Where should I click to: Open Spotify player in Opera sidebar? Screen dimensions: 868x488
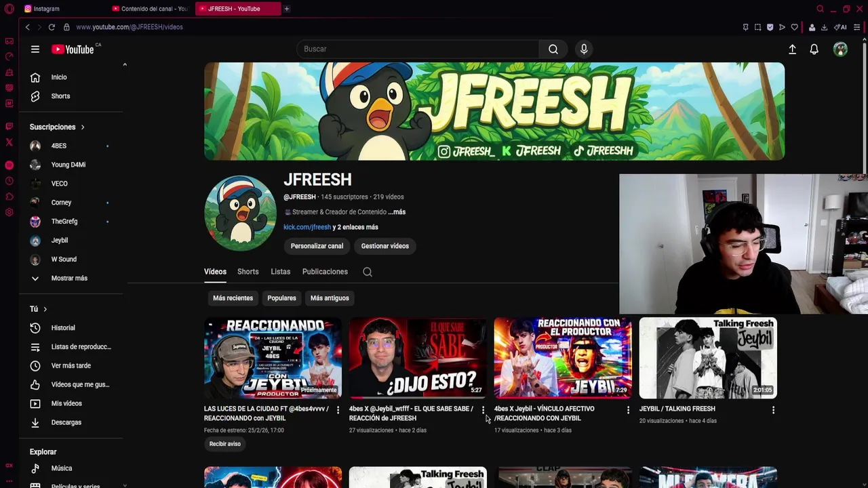(x=9, y=165)
